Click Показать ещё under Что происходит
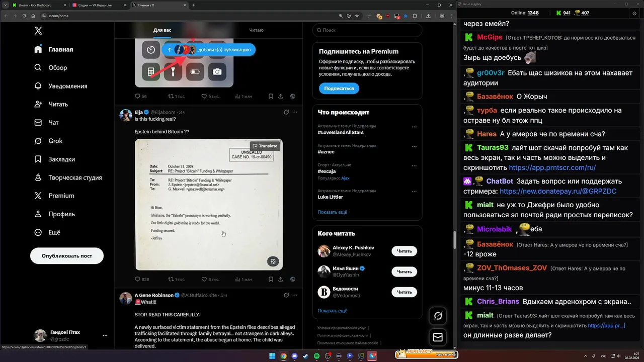 332,212
